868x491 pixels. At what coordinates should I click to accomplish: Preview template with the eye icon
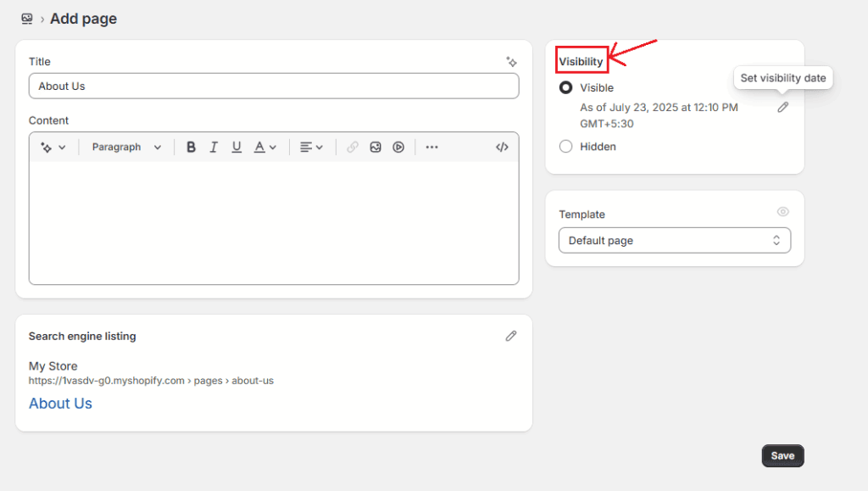tap(782, 212)
